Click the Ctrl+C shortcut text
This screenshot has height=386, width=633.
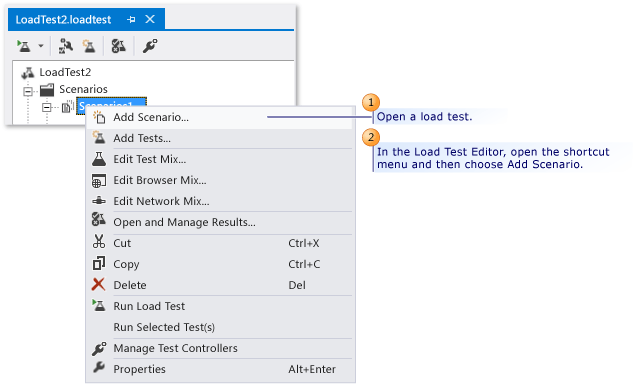tap(304, 264)
